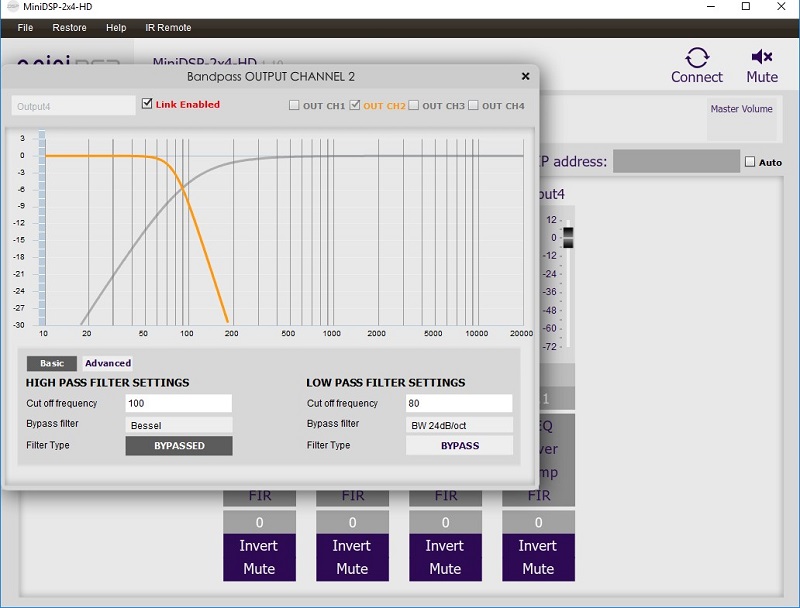Click the LOW PASS FILTER SETTINGS heading
The height and width of the screenshot is (608, 800).
(386, 383)
